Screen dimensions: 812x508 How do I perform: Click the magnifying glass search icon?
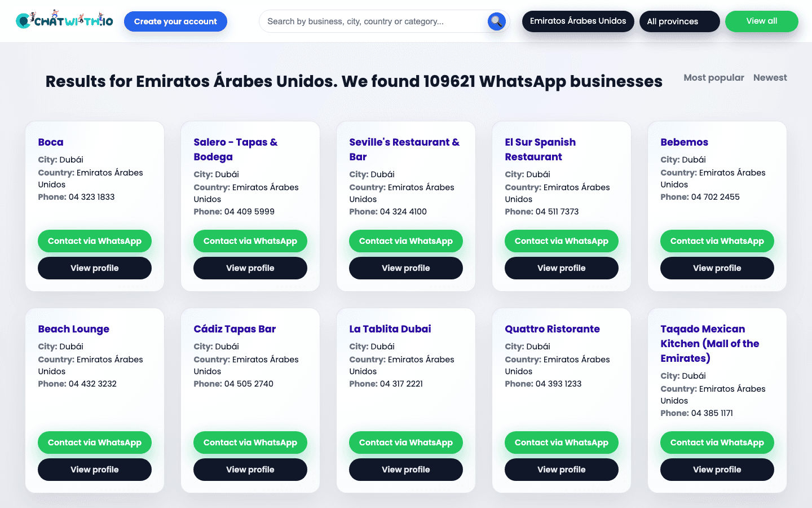496,21
